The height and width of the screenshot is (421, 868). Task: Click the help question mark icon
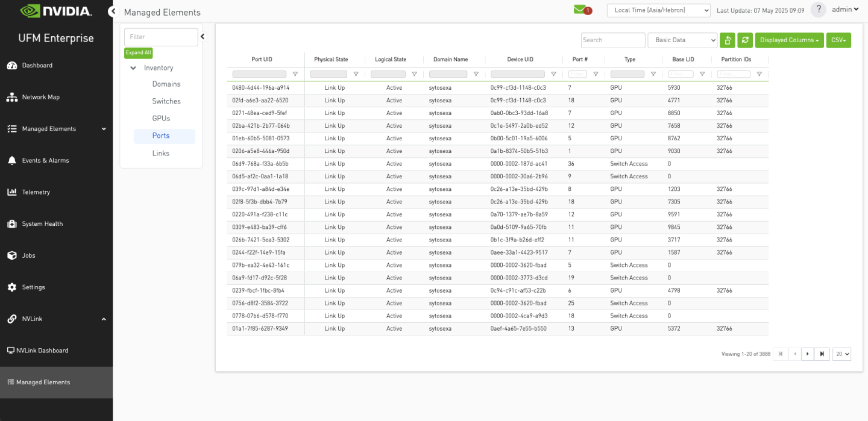(x=818, y=9)
